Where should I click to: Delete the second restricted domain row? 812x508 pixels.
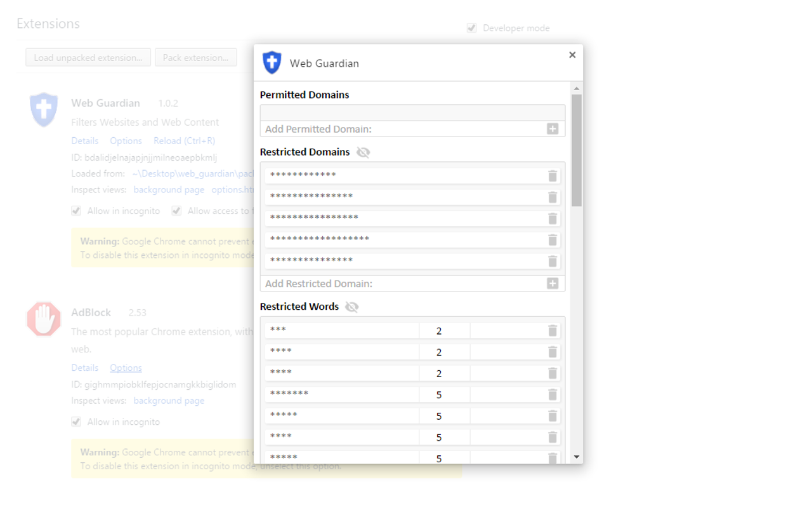(x=553, y=197)
